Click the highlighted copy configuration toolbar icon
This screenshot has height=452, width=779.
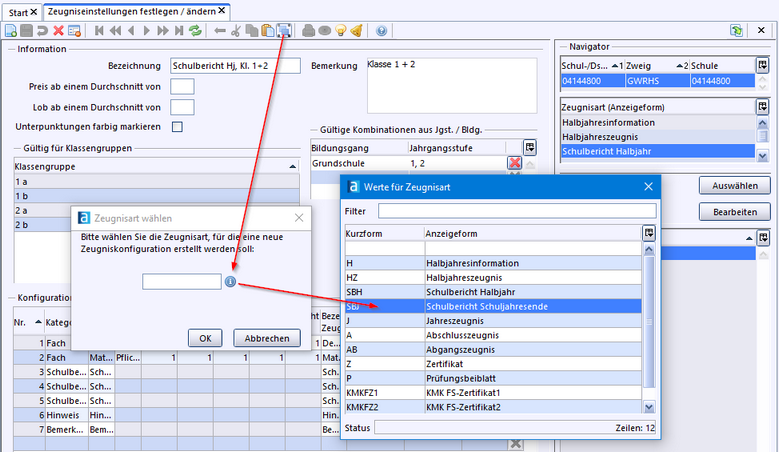(284, 31)
